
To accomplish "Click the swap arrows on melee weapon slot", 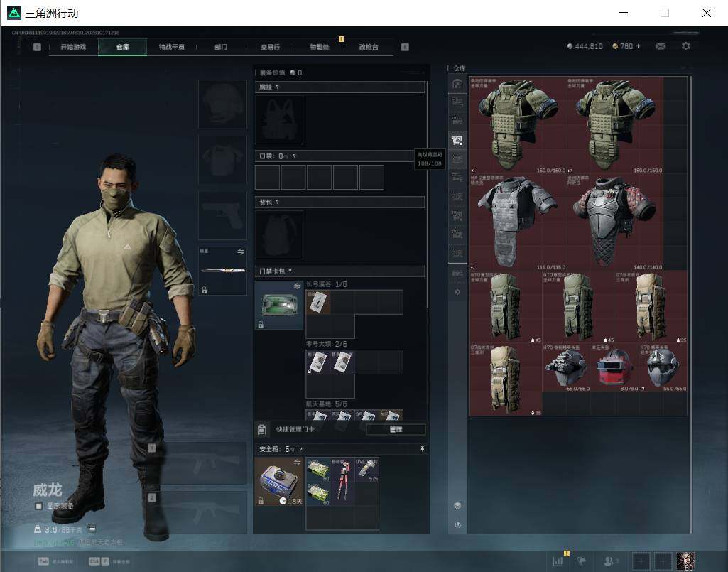I will coord(241,252).
